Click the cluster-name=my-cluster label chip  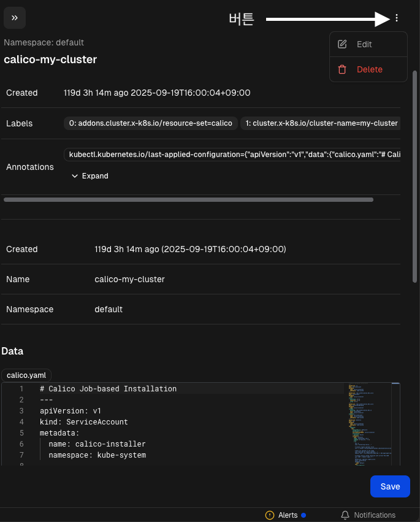click(321, 123)
